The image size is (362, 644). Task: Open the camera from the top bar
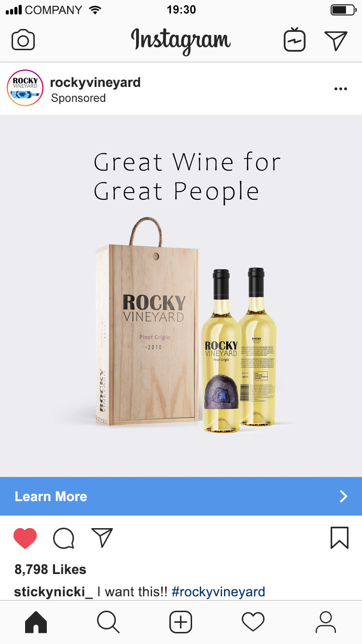pos(23,40)
